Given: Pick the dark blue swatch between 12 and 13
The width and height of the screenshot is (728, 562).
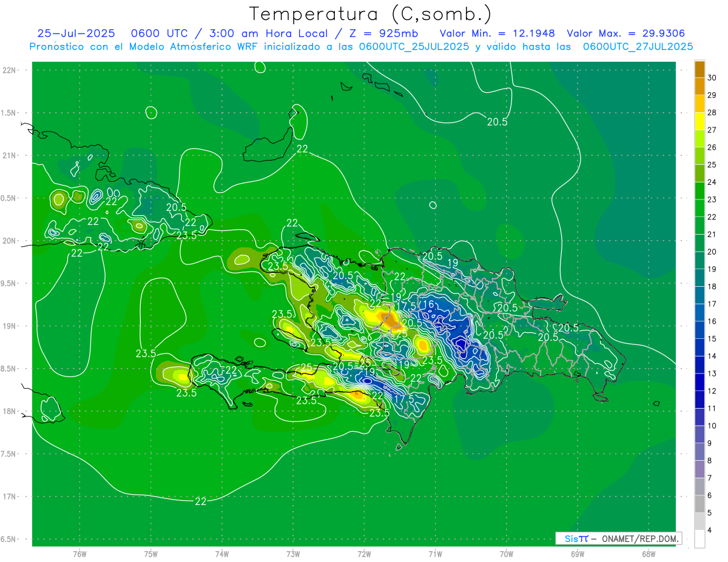Looking at the screenshot, I should pos(699,383).
